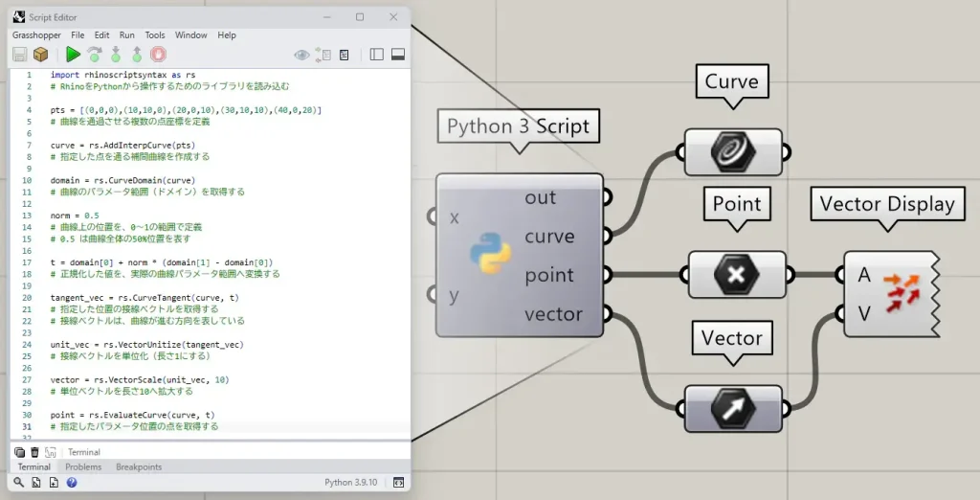Image resolution: width=980 pixels, height=500 pixels.
Task: Click the magnifier search icon
Action: [19, 483]
